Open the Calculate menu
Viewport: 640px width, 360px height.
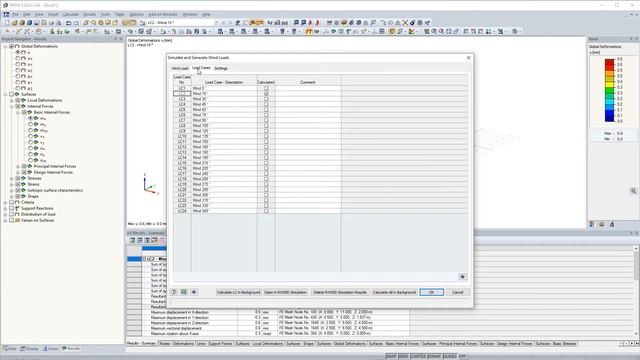[x=71, y=14]
